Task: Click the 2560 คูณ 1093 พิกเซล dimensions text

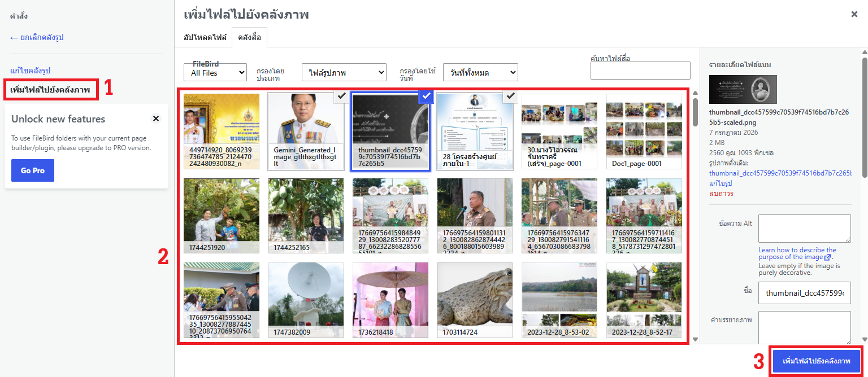Action: coord(742,152)
